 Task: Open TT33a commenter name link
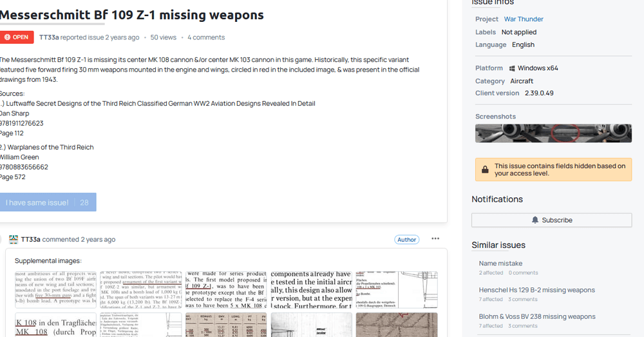click(x=30, y=240)
